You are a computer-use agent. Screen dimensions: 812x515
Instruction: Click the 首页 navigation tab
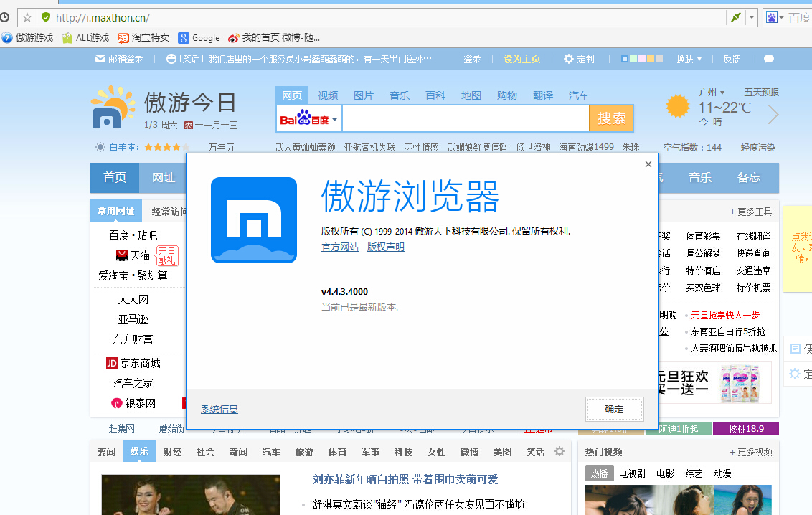[x=115, y=178]
